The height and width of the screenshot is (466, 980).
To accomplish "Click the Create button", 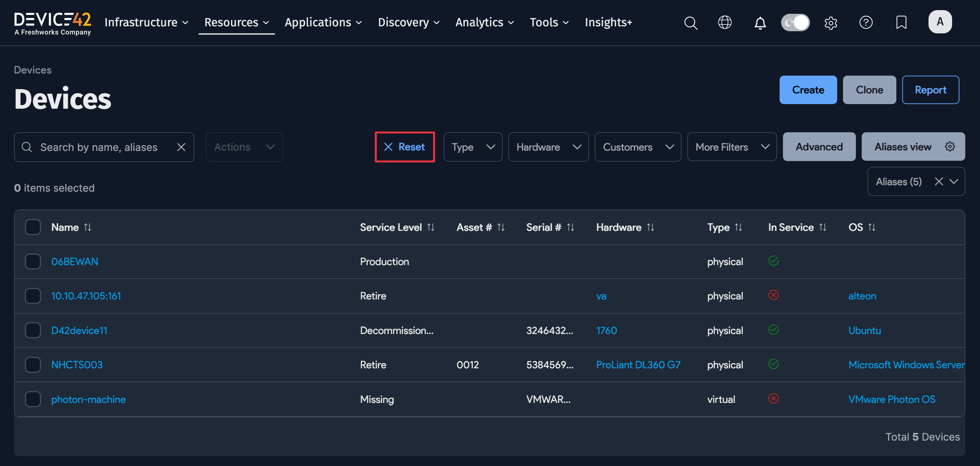I will (x=808, y=90).
